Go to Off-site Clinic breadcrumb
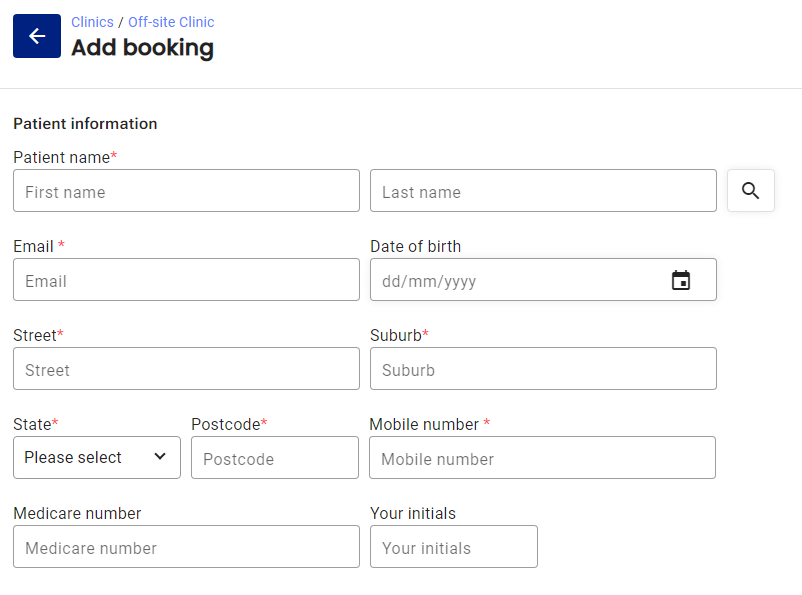 171,22
